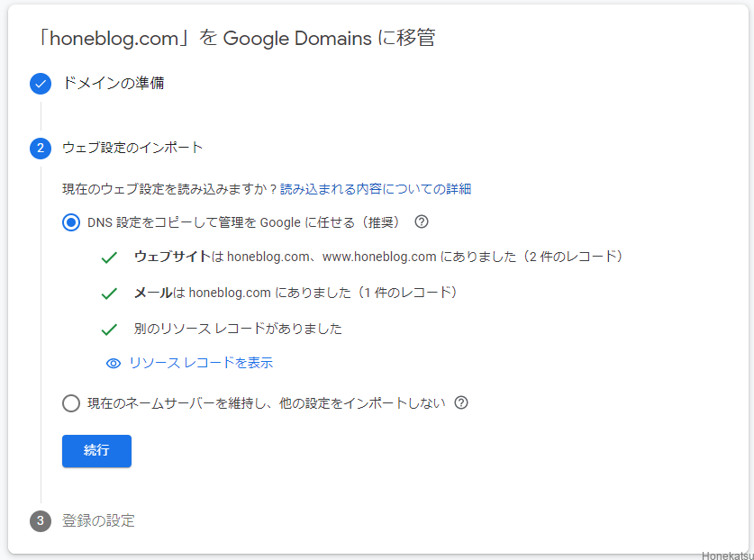Collapse the ウェブ設定のインポート step header
Image resolution: width=754 pixels, height=560 pixels.
click(x=132, y=148)
